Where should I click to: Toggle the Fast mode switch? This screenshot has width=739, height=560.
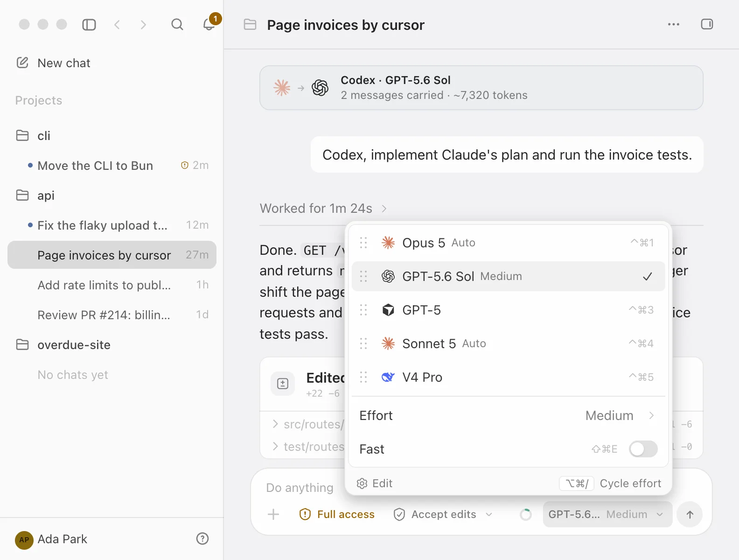(x=643, y=449)
